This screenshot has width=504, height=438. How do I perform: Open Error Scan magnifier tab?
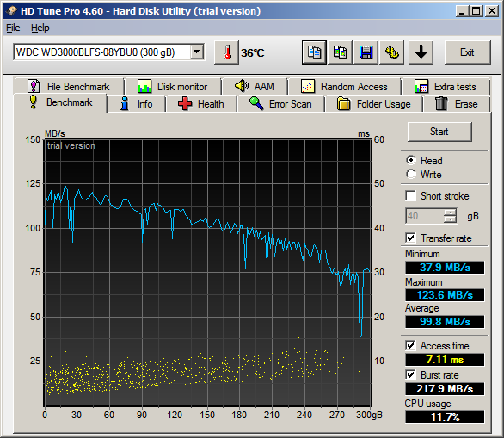pos(280,104)
